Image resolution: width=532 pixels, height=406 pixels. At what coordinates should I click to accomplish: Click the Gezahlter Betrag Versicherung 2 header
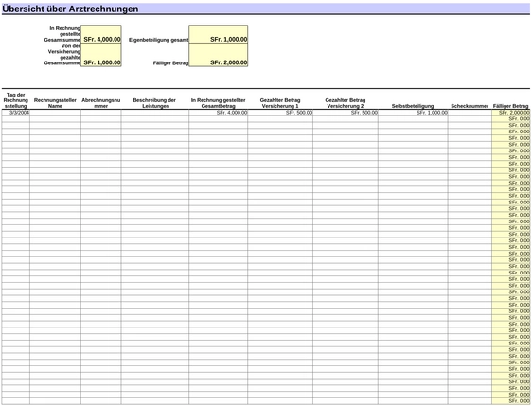pyautogui.click(x=346, y=103)
